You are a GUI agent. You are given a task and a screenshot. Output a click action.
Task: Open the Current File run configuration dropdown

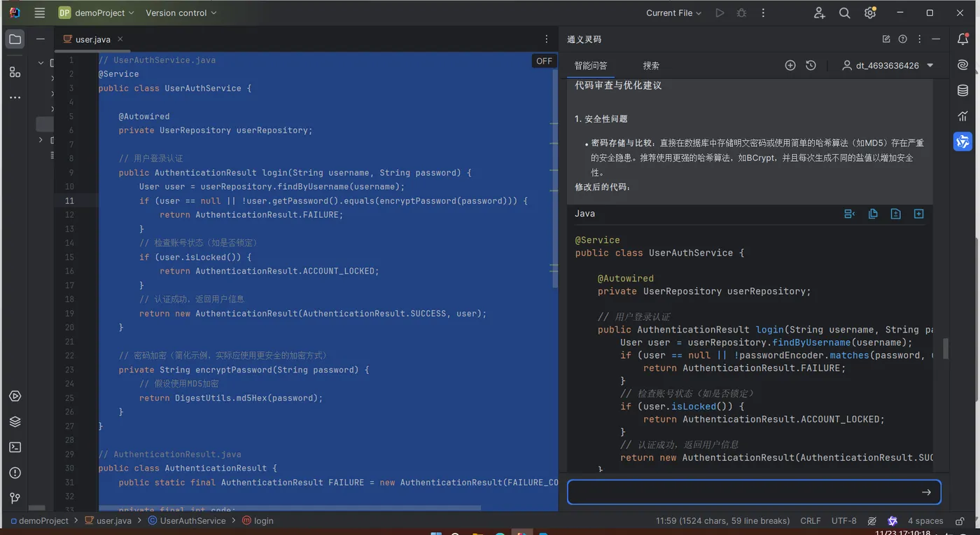pyautogui.click(x=673, y=13)
